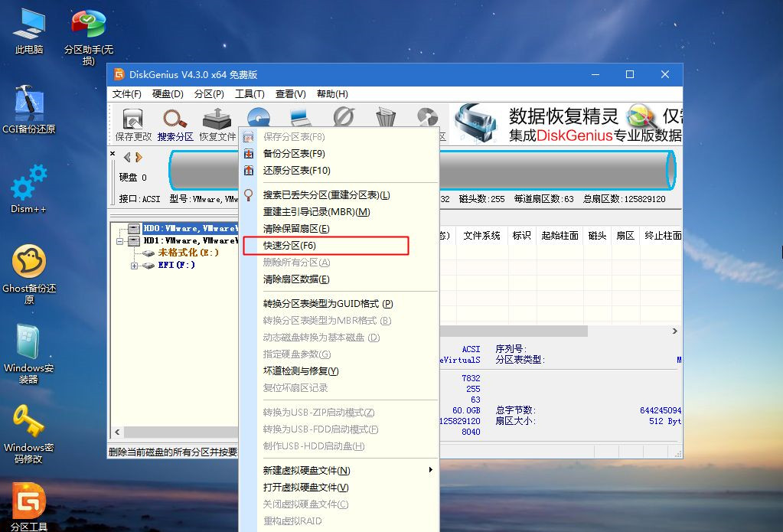Launch the 分区工具 desktop shortcut
Screen dimensions: 783x532
pos(27,501)
